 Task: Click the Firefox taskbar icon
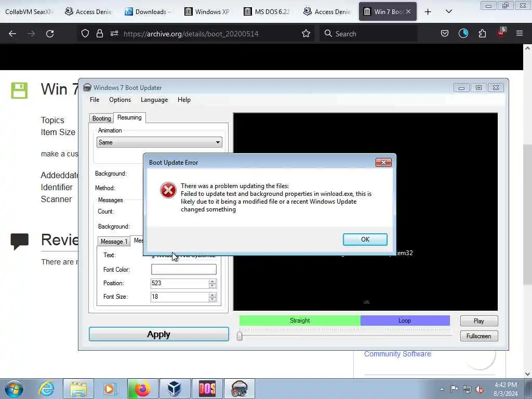coord(142,389)
